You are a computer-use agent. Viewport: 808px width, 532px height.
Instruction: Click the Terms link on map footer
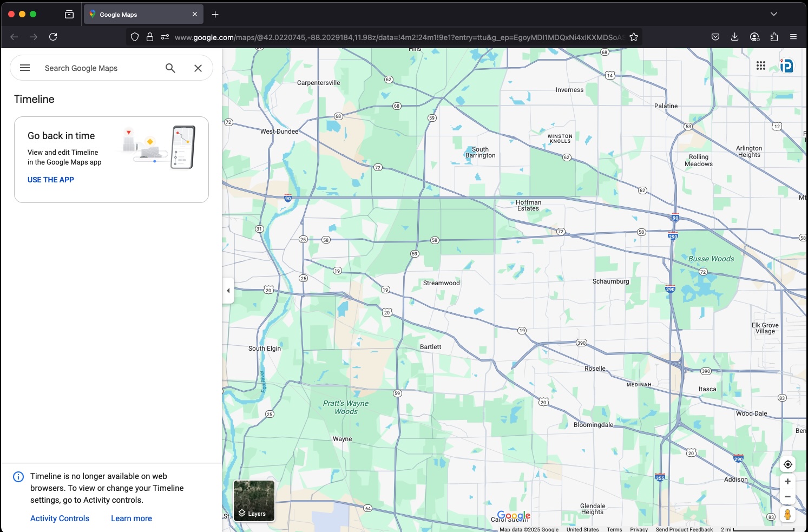click(614, 529)
